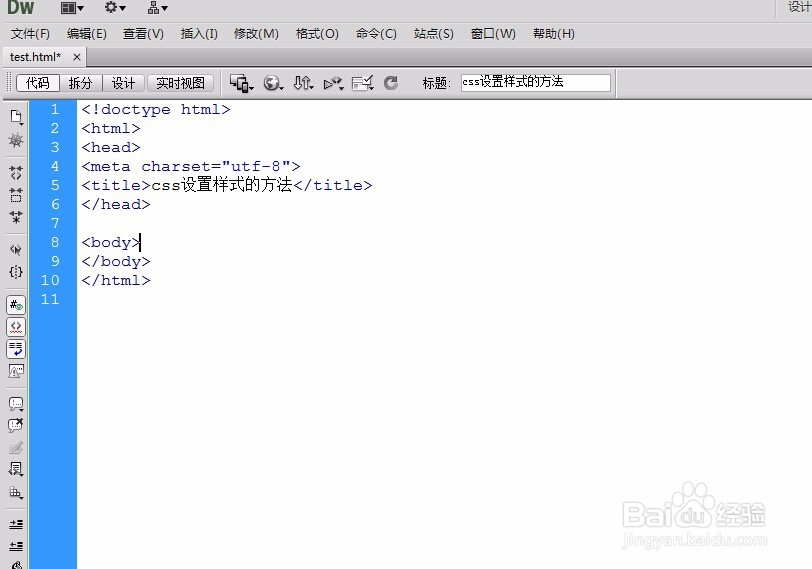
Task: Click line number 8 in gutter
Action: tap(55, 242)
